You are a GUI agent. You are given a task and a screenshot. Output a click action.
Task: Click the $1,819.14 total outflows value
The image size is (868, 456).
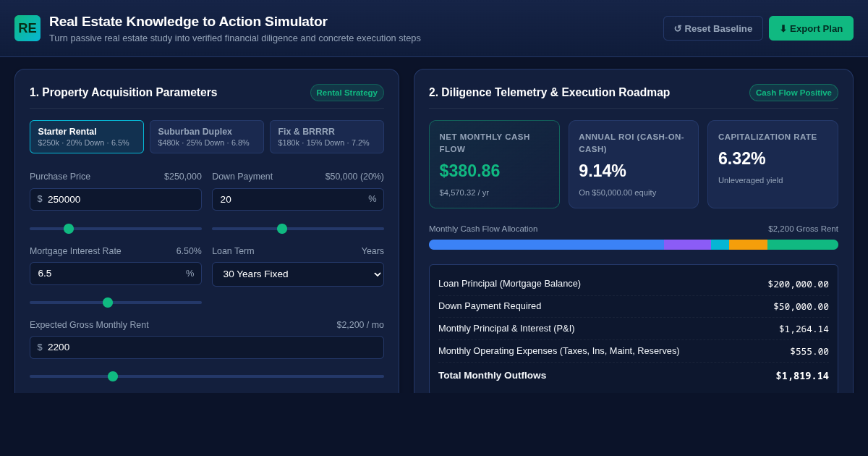point(802,376)
